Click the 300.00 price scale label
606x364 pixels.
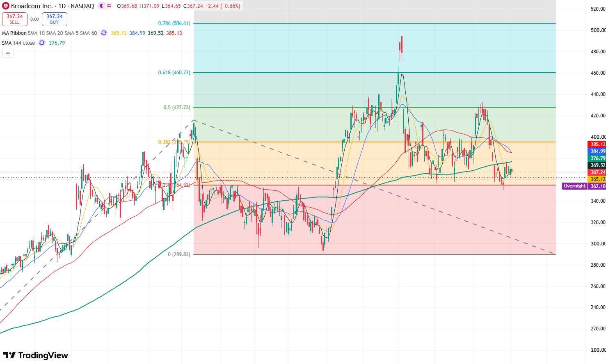(598, 244)
